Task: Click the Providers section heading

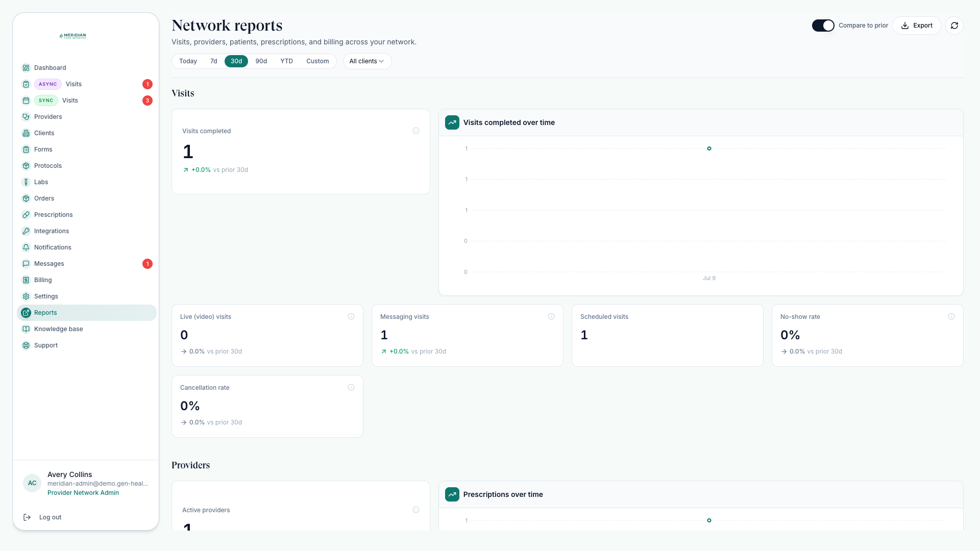Action: (x=191, y=465)
